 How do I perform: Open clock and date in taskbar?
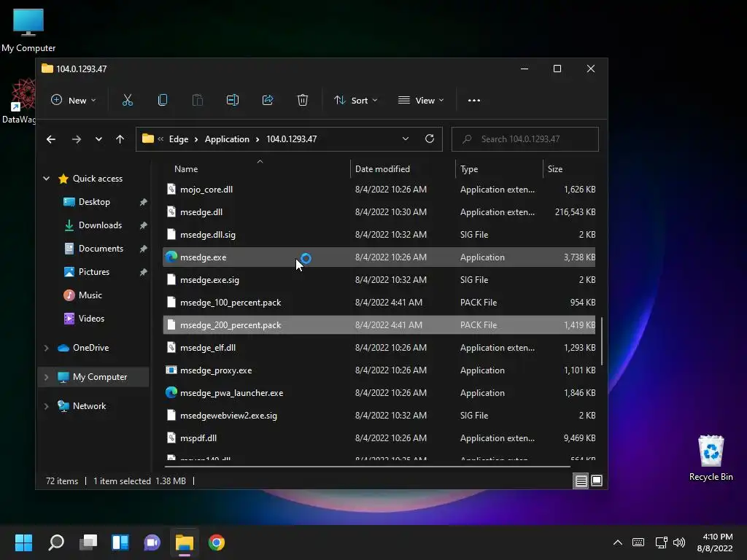(715, 542)
